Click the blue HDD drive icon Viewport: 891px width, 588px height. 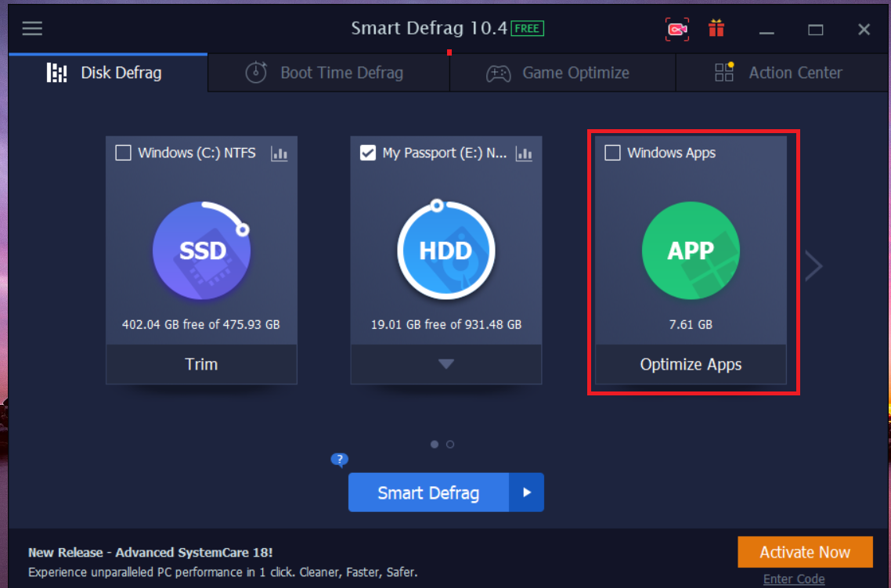pyautogui.click(x=446, y=250)
